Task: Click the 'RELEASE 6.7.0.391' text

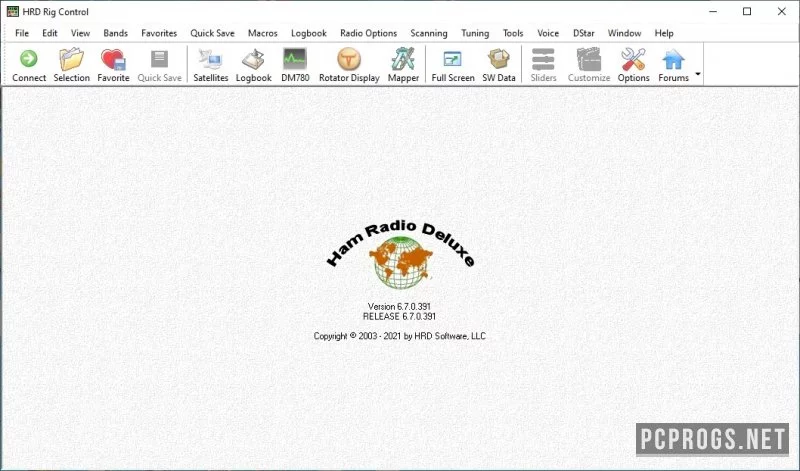Action: point(399,316)
